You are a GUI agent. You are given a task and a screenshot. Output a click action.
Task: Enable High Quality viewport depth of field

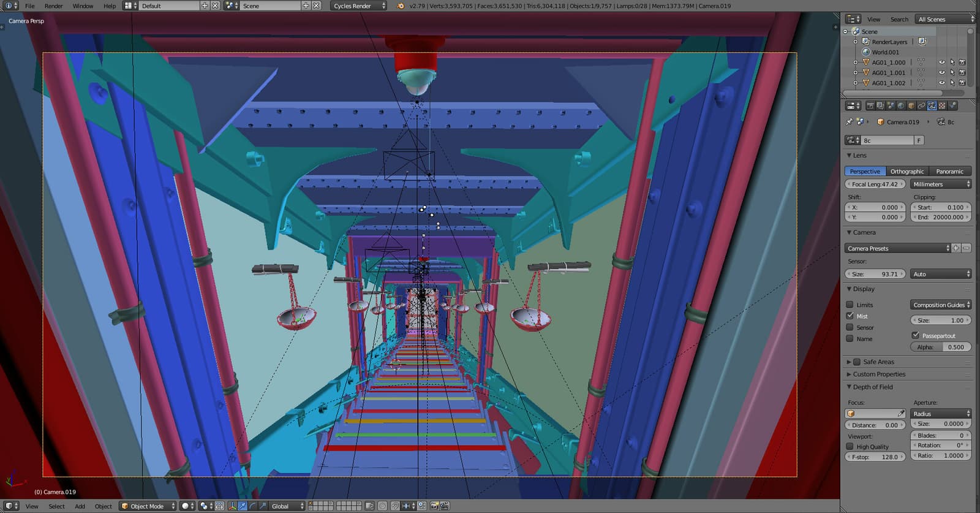850,446
